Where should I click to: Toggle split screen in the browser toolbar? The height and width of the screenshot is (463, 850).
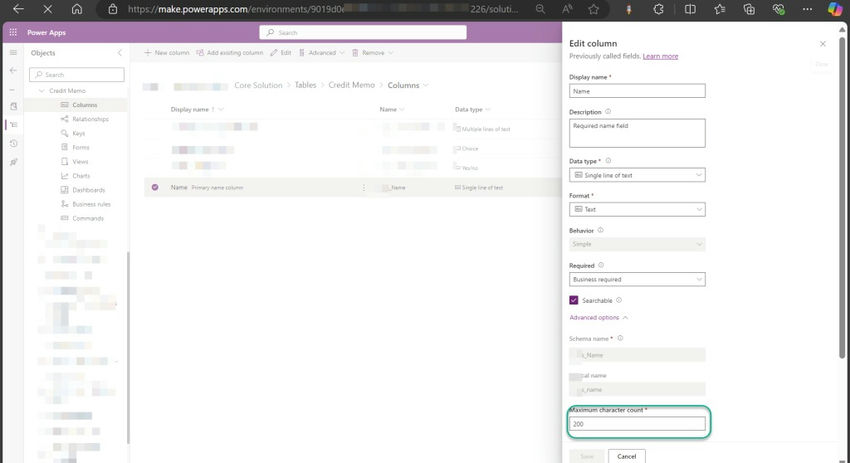point(690,9)
